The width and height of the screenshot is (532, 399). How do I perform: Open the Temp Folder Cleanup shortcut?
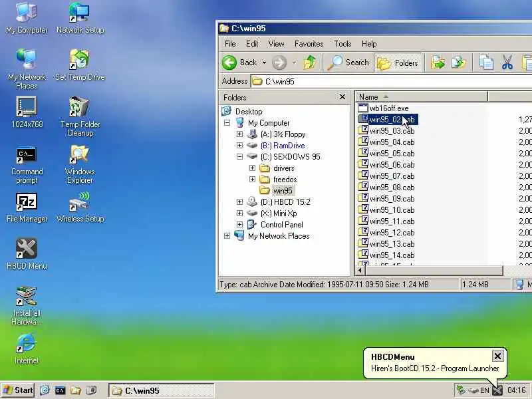tap(80, 116)
